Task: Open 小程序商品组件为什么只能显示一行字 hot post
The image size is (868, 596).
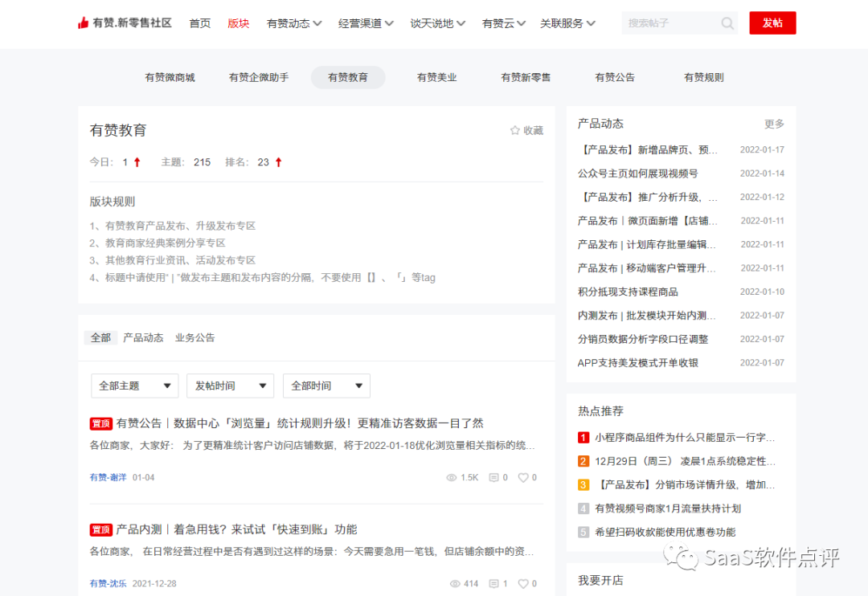Action: tap(685, 437)
